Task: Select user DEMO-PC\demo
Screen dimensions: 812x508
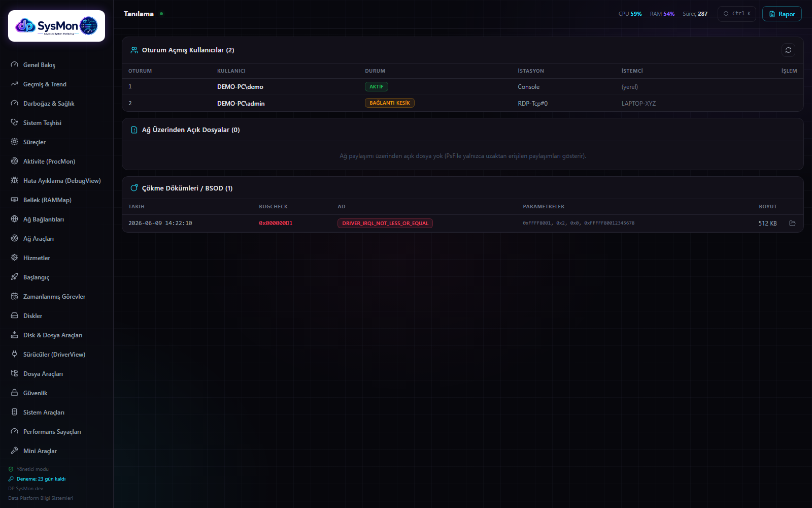Action: [x=240, y=87]
